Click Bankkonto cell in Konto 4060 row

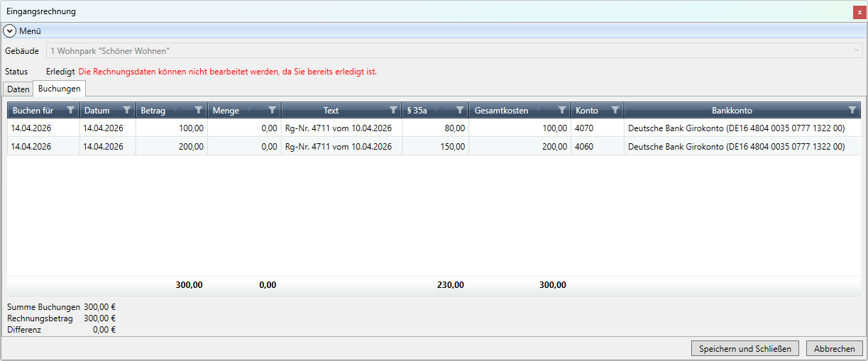coord(742,147)
